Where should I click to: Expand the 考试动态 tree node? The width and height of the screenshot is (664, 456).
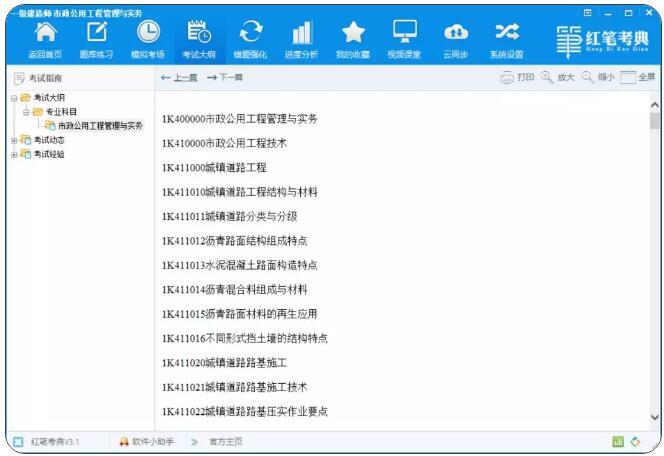14,140
